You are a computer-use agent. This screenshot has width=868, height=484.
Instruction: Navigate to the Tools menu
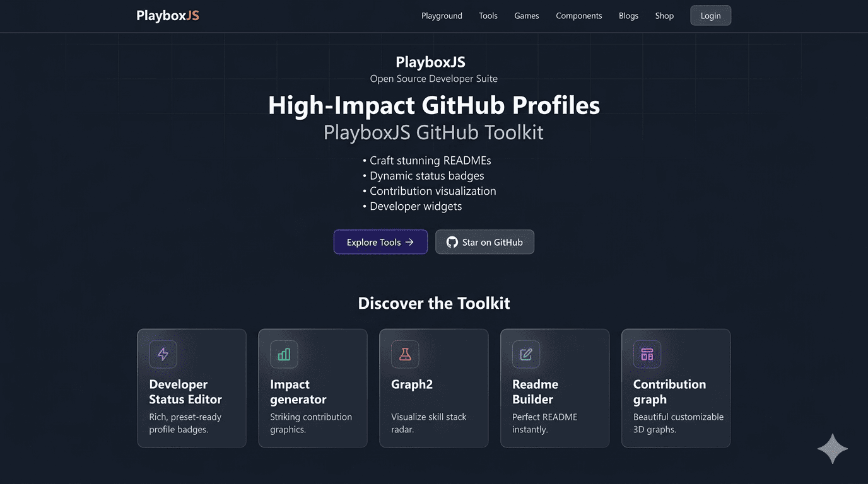pyautogui.click(x=488, y=15)
